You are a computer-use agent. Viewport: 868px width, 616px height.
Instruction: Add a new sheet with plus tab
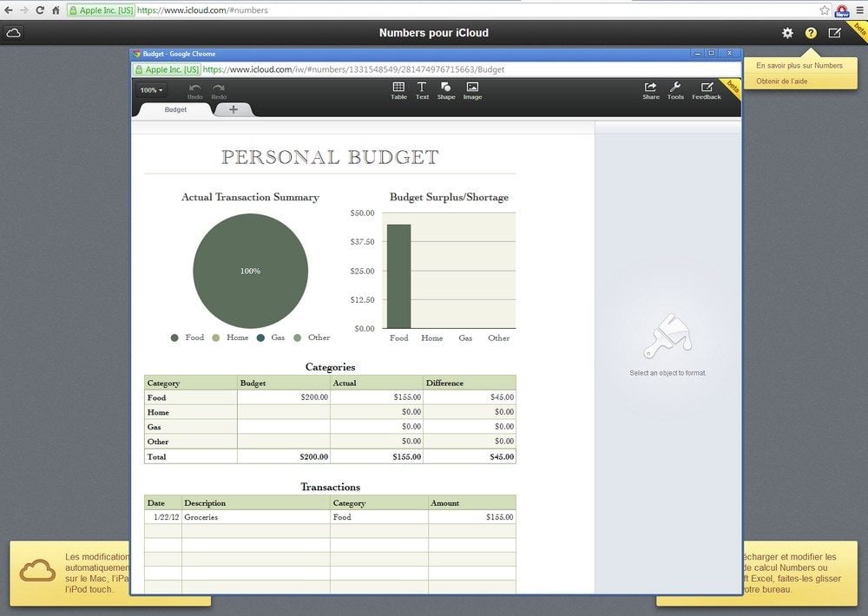point(233,109)
